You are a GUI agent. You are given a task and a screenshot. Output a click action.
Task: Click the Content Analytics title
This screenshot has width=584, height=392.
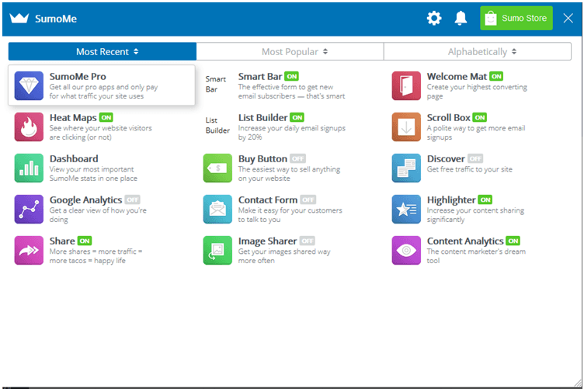tap(465, 241)
